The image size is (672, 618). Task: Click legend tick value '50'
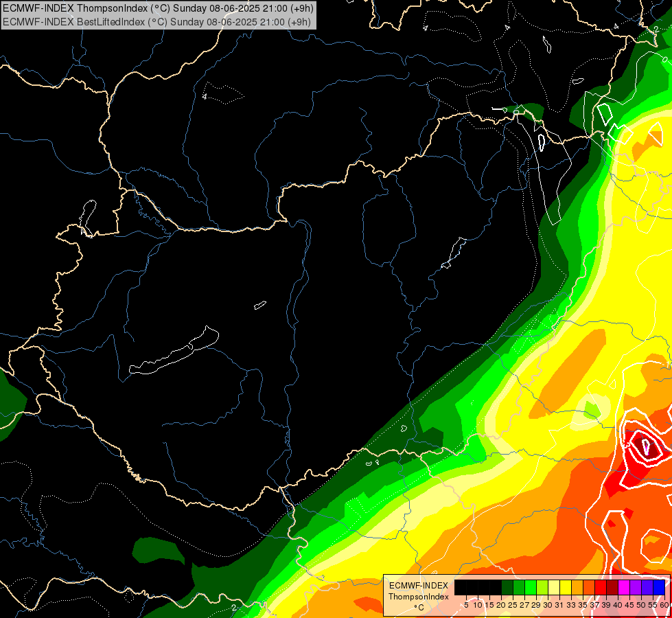[642, 605]
